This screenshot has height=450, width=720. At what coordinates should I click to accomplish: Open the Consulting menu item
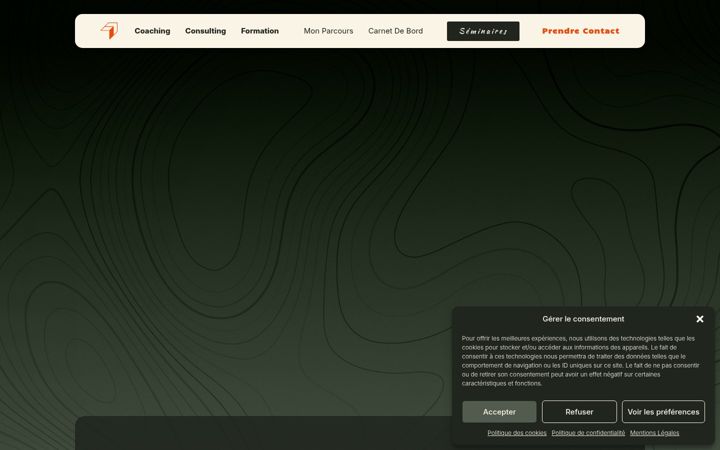205,31
